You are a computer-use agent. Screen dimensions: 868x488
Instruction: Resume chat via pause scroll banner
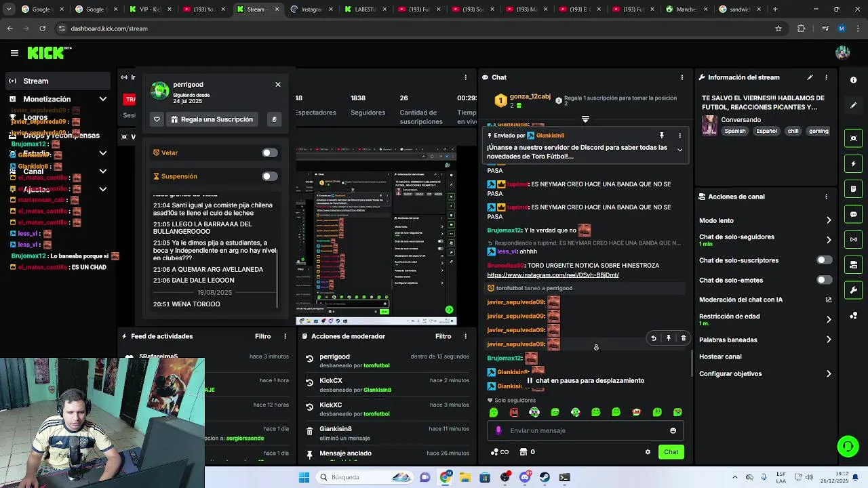pyautogui.click(x=585, y=381)
